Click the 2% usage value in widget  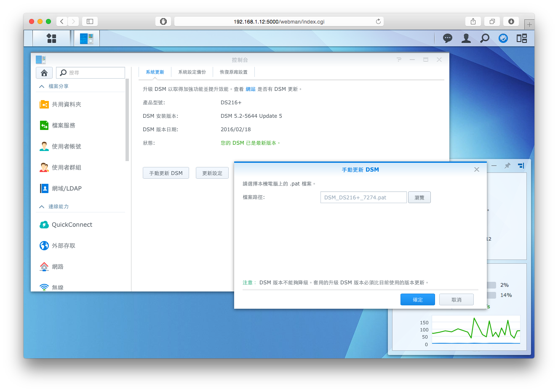coord(505,285)
